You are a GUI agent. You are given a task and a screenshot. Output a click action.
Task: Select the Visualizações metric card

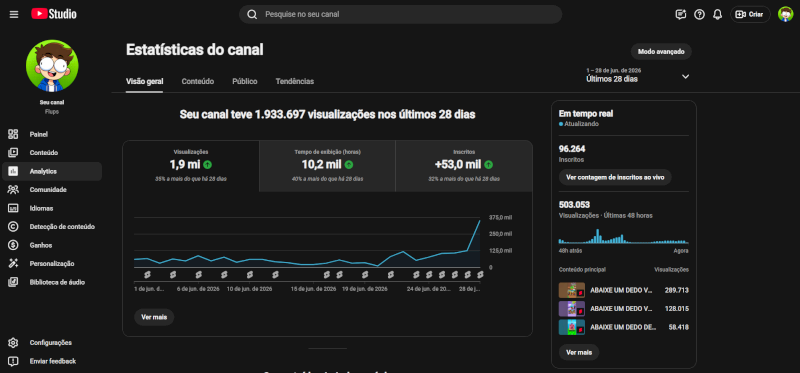coord(191,166)
